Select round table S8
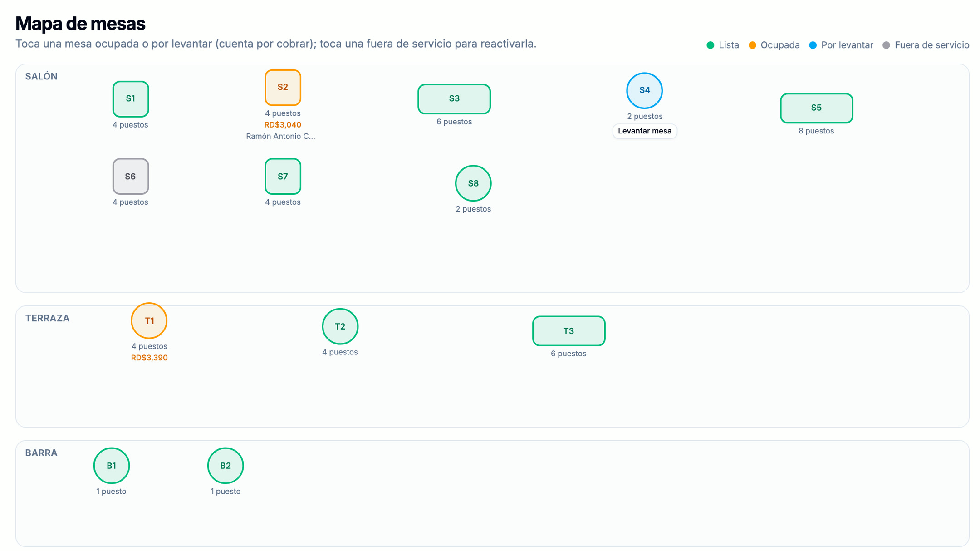The width and height of the screenshot is (980, 551). [473, 183]
